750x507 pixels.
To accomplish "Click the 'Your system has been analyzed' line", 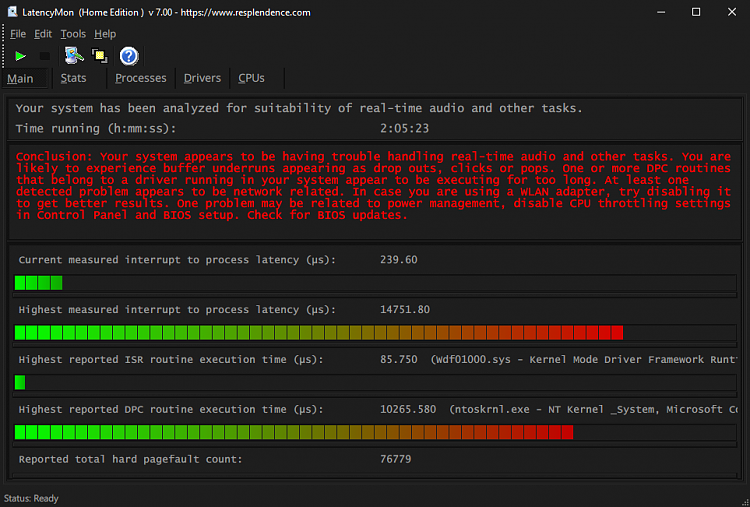I will (299, 108).
